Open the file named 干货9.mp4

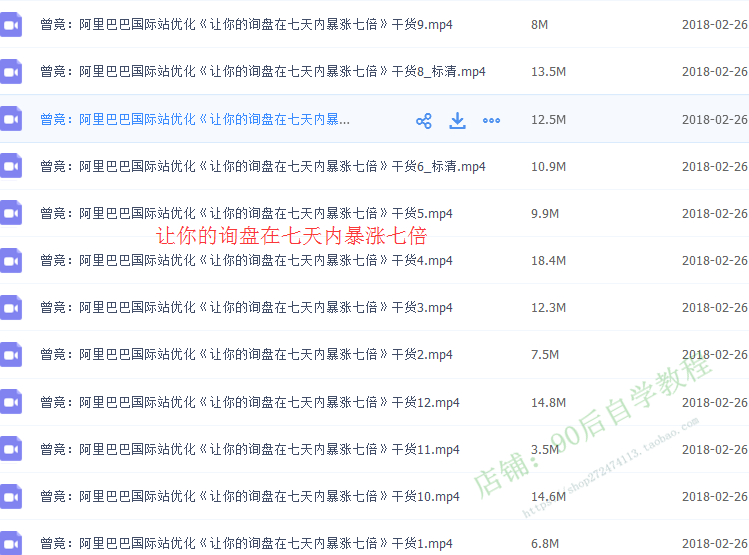pyautogui.click(x=246, y=24)
